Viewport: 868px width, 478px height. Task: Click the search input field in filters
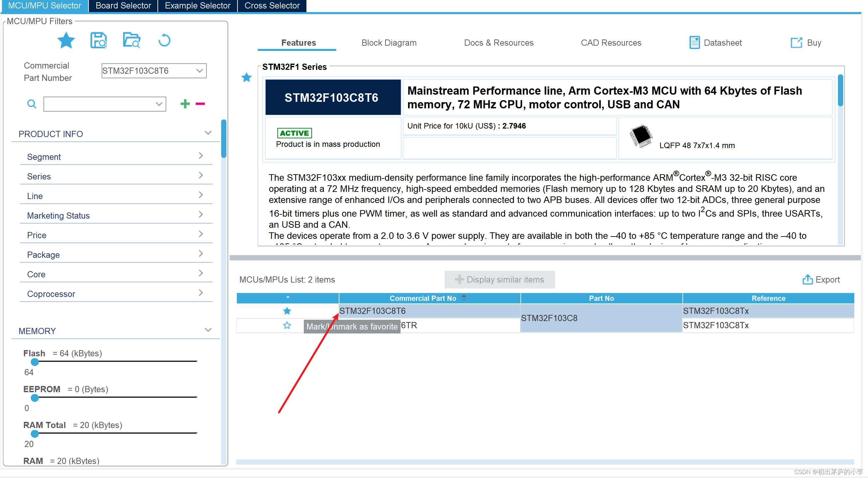tap(103, 104)
